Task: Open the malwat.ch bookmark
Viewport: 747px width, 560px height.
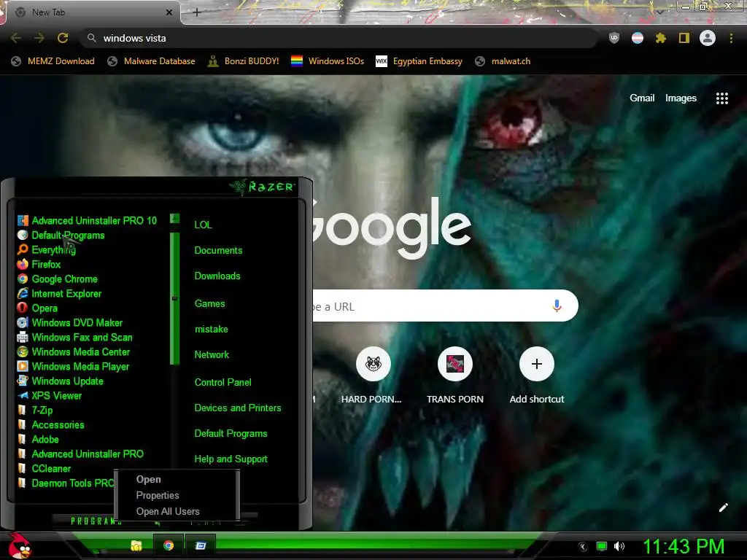Action: pos(503,61)
